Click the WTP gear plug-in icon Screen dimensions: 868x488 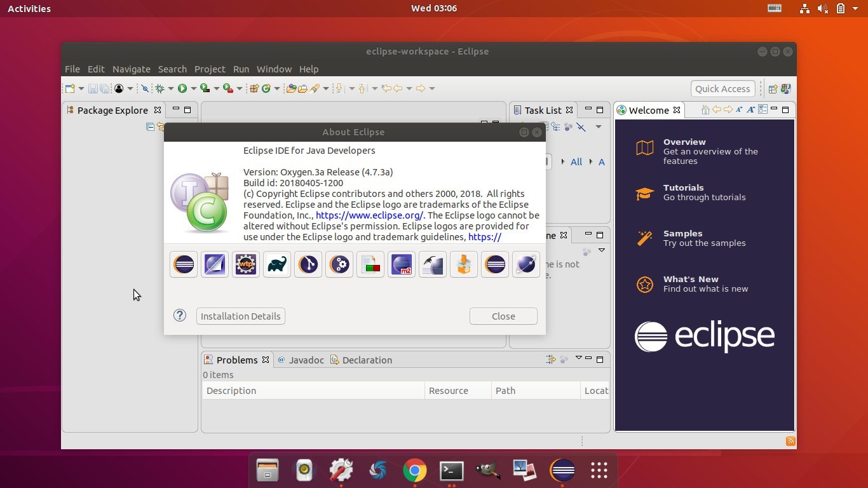[x=246, y=264]
